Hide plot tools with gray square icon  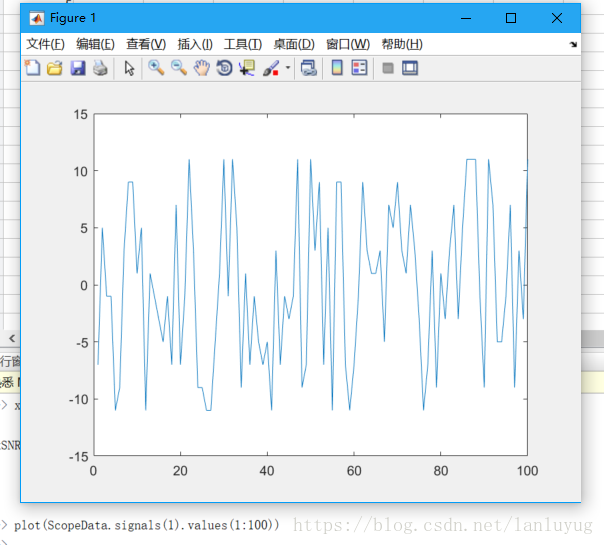click(388, 69)
